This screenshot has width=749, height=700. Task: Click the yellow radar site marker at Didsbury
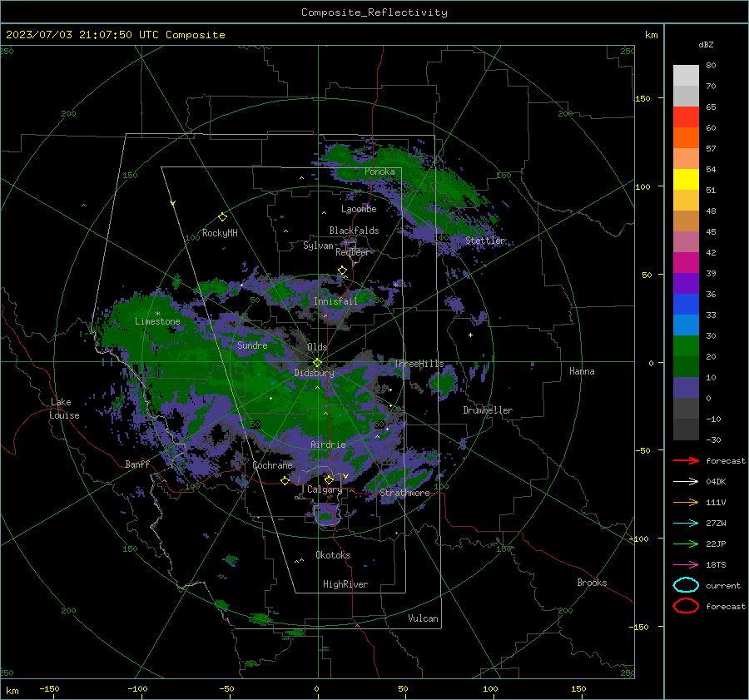(x=317, y=363)
